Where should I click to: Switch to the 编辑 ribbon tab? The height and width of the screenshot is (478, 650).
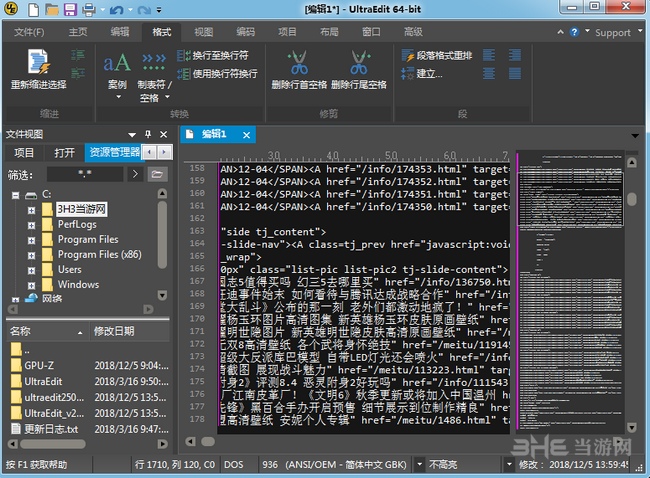(x=120, y=32)
